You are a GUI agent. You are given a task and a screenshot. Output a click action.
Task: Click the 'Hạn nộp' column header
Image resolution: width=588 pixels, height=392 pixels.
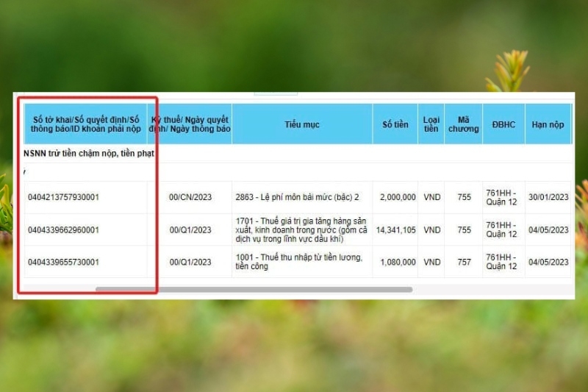pos(548,124)
